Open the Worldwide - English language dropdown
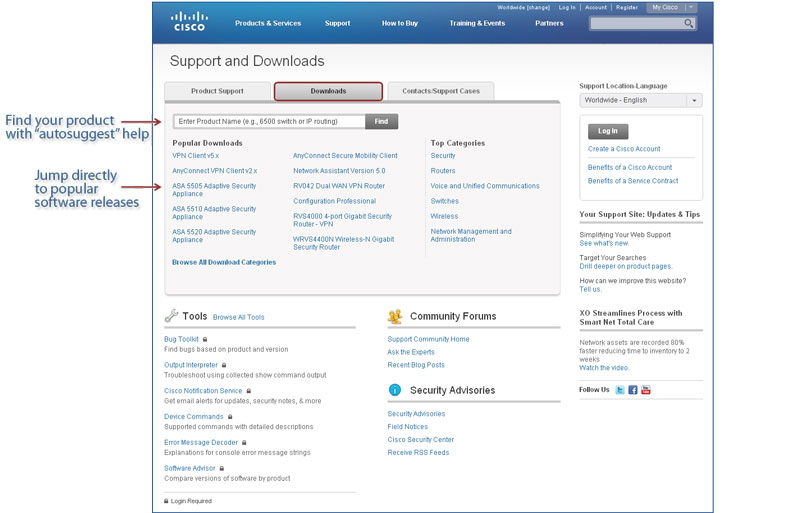 [x=641, y=100]
